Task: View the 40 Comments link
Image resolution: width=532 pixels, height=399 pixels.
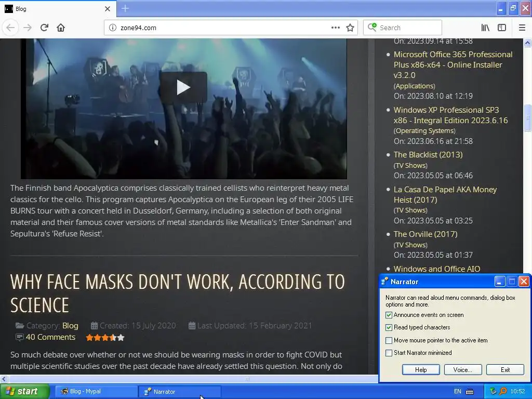Action: (x=50, y=337)
